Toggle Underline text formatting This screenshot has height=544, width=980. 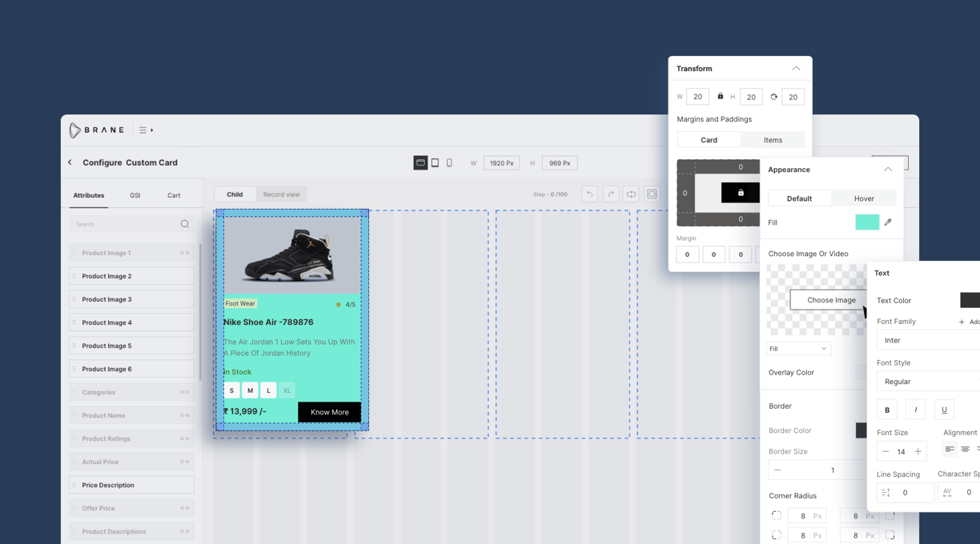(x=944, y=410)
